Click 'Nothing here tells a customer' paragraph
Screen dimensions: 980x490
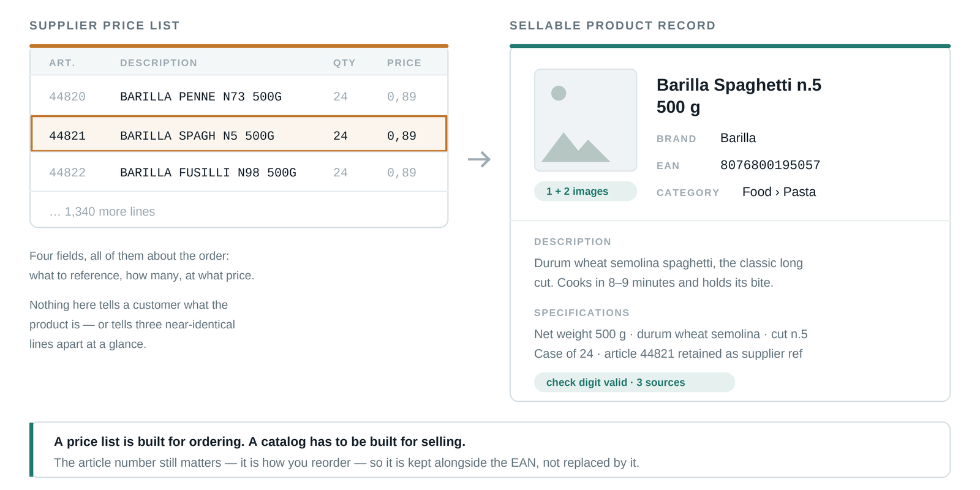point(132,325)
